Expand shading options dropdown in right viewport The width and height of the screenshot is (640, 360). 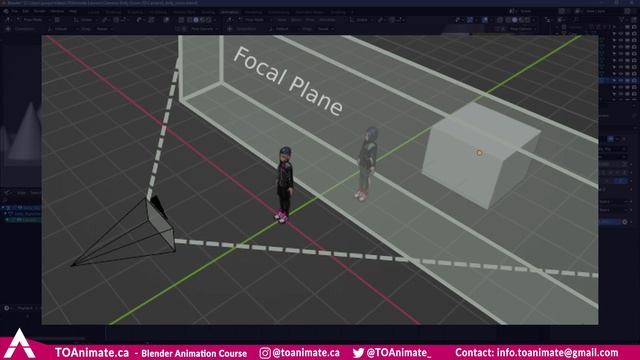(x=534, y=20)
